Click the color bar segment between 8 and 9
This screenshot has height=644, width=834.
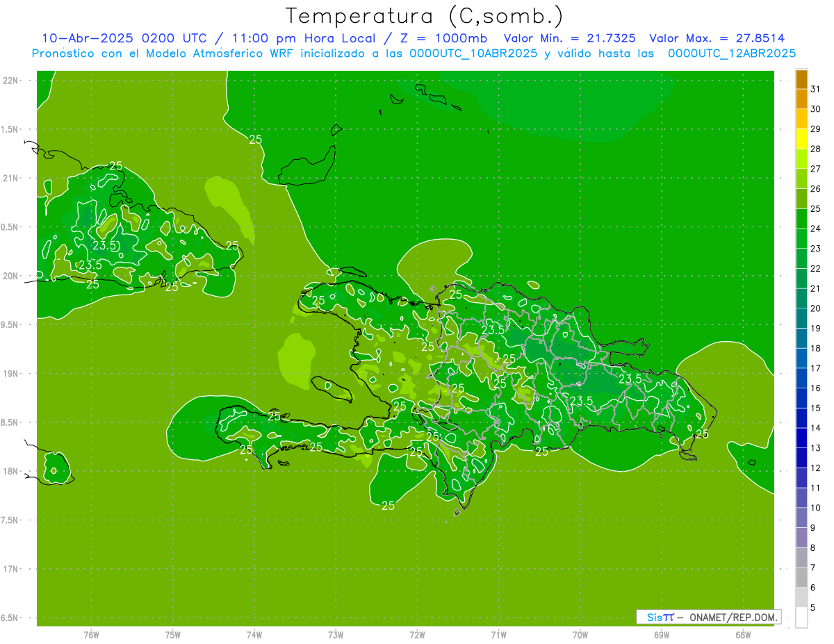point(801,538)
